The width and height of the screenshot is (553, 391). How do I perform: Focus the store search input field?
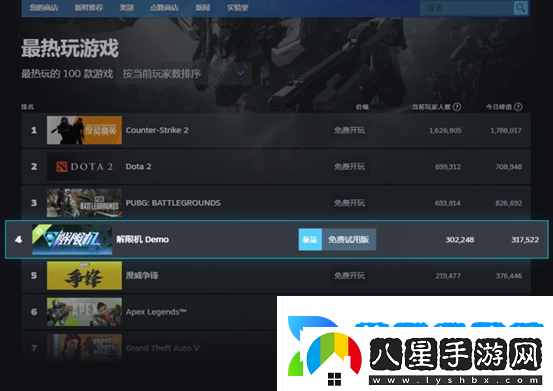pos(467,7)
